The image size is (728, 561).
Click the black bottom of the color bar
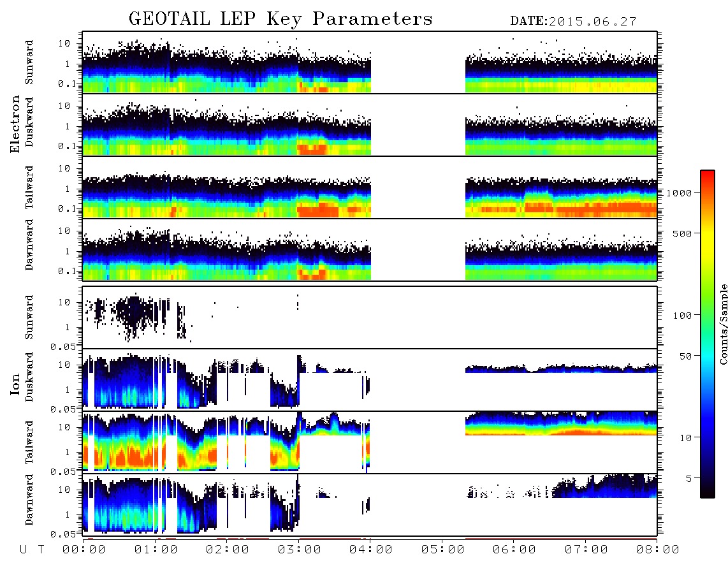click(x=708, y=493)
